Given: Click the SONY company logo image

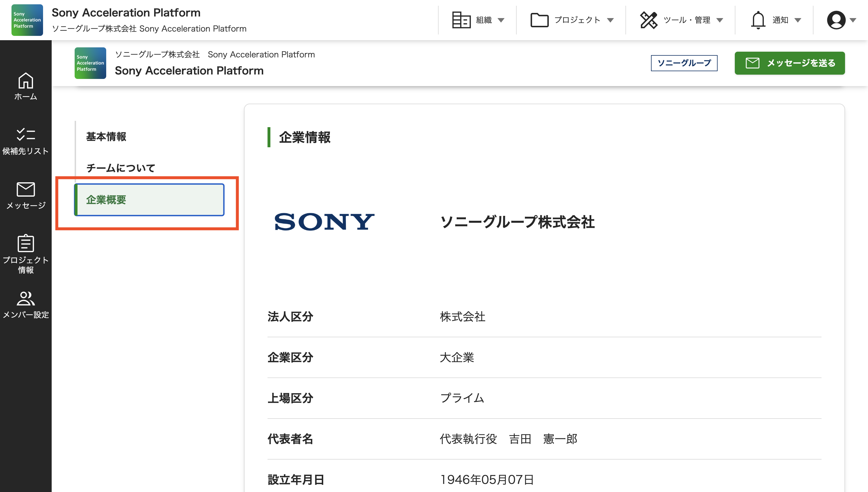Looking at the screenshot, I should click(324, 222).
